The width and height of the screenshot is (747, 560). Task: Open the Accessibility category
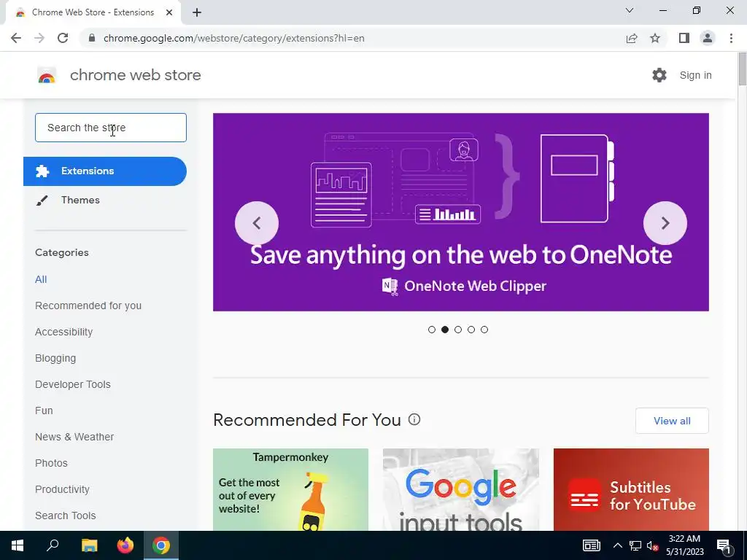pos(64,332)
